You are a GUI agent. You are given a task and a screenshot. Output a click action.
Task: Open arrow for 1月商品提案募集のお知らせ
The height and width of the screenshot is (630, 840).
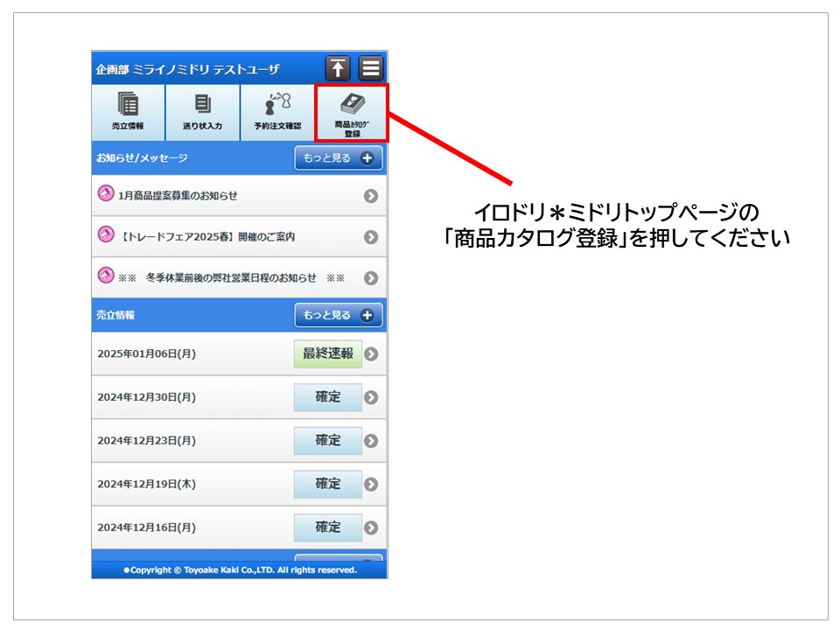pos(371,196)
